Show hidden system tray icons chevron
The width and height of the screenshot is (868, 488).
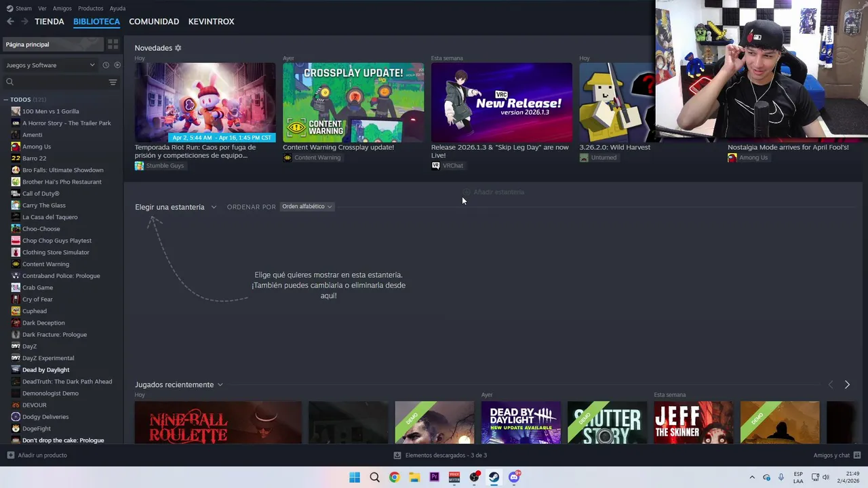[x=752, y=477]
